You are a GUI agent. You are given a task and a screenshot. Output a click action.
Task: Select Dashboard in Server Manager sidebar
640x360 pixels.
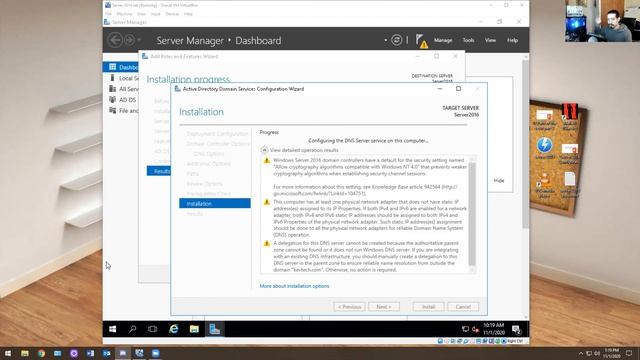[121, 67]
